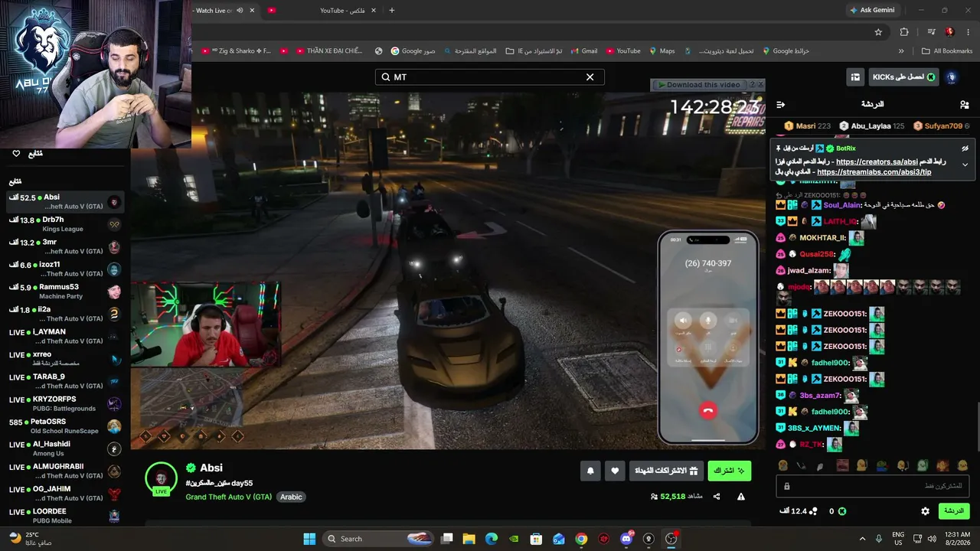Screen dimensions: 980x551
Task: Open Microsoft Store from the taskbar
Action: 537,539
